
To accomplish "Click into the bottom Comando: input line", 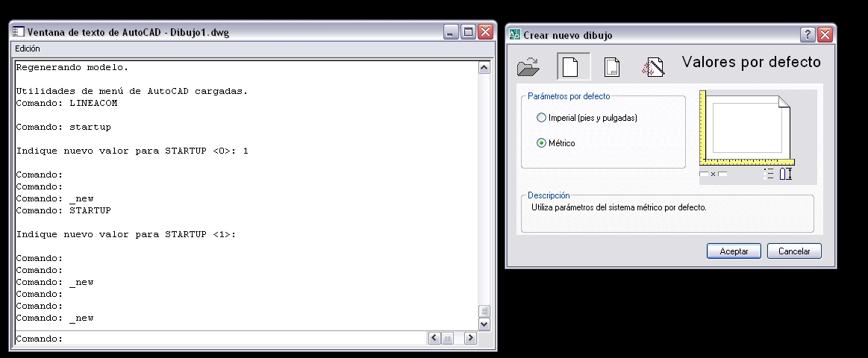I will click(220, 338).
